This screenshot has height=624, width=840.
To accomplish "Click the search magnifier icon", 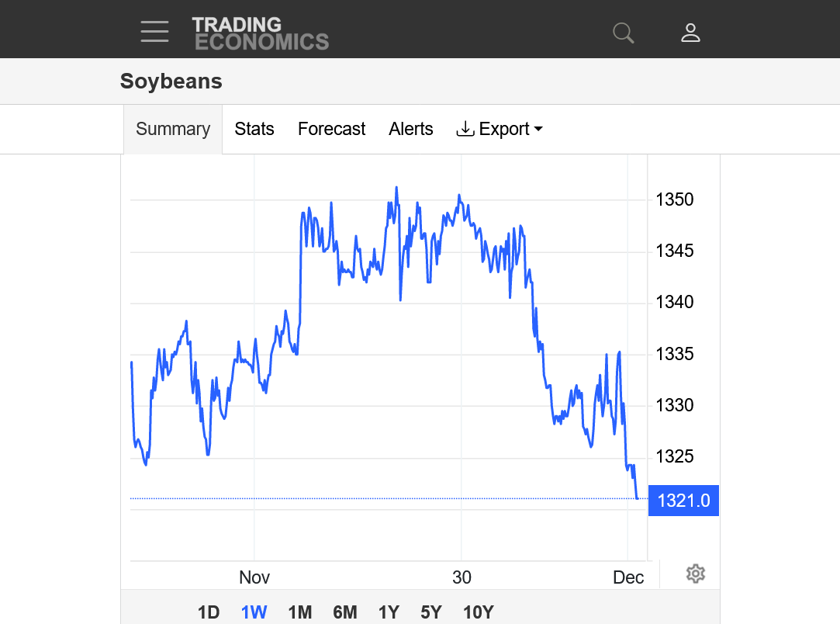I will (623, 33).
